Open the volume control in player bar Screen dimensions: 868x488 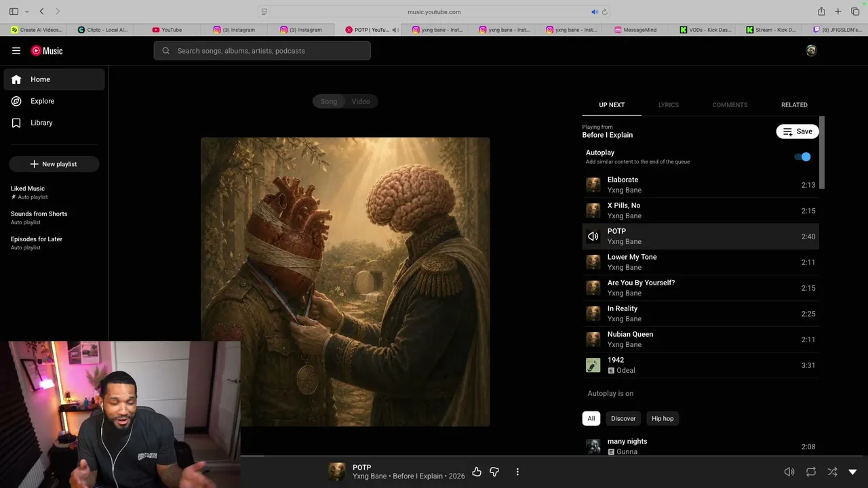pos(789,472)
